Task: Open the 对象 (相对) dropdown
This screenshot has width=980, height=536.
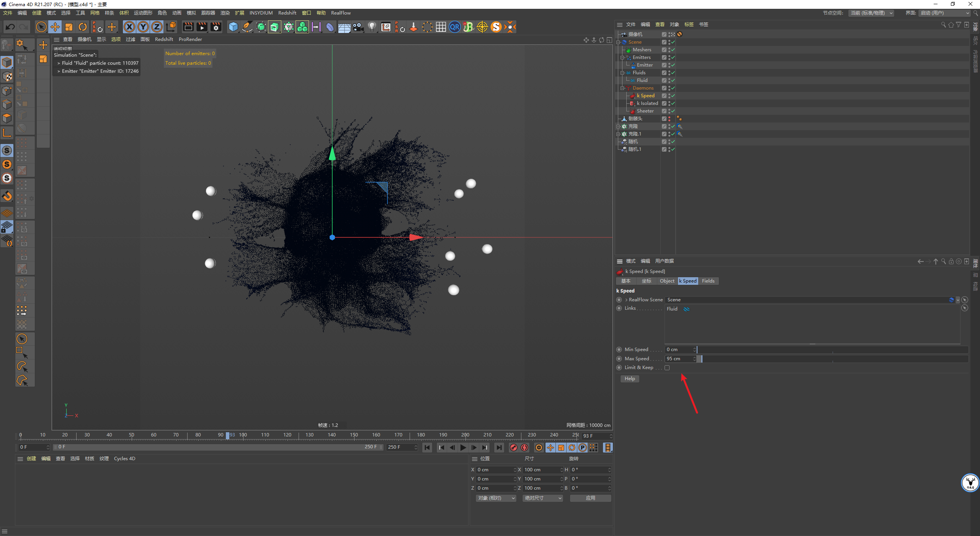Action: [x=496, y=498]
